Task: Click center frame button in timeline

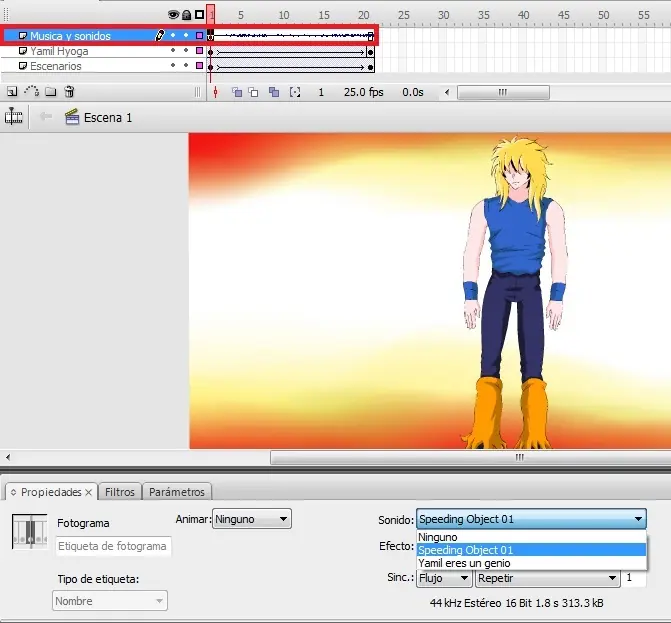Action: pos(216,92)
